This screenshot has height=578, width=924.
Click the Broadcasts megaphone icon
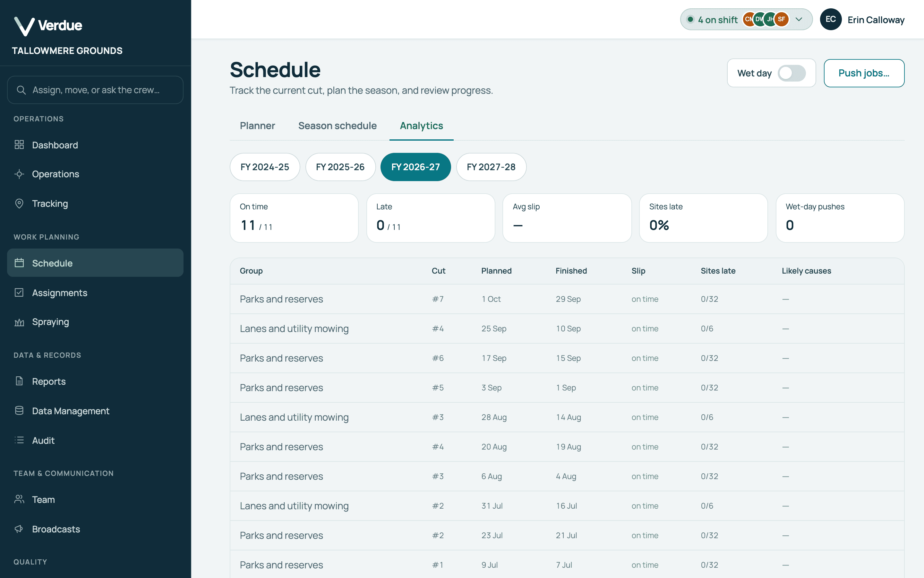pos(19,529)
